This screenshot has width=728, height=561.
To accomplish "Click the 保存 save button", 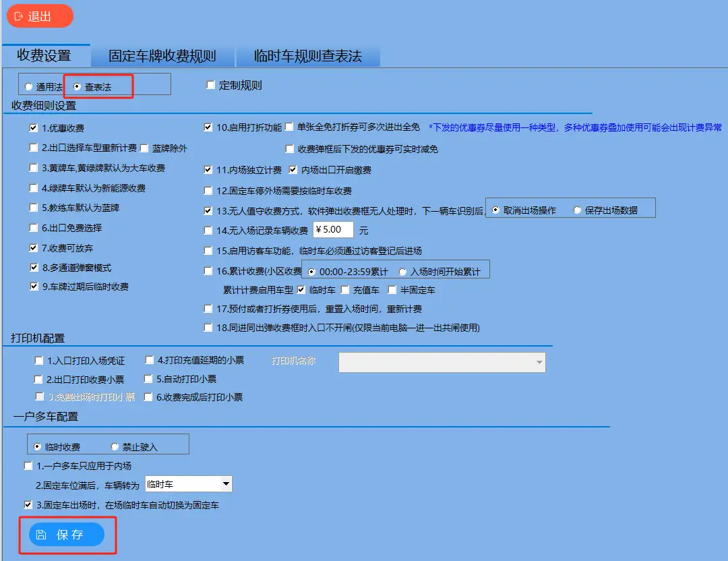I will [x=66, y=534].
